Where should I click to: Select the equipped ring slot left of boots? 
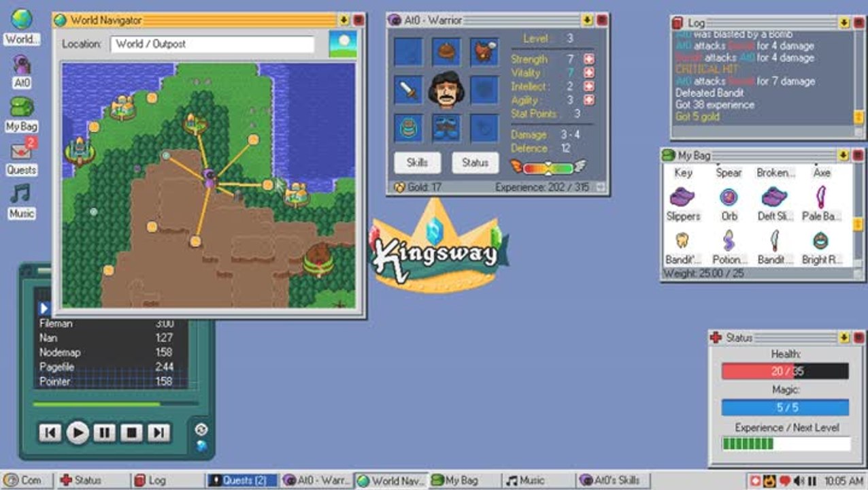(x=408, y=128)
